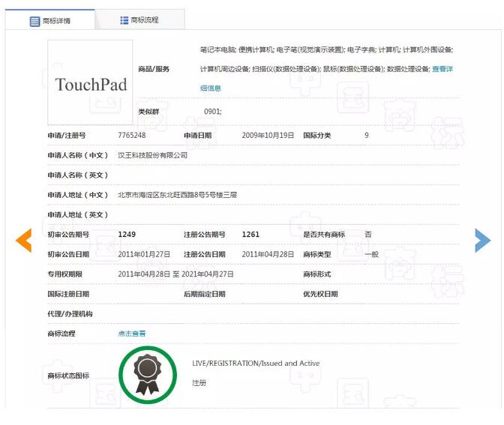The height and width of the screenshot is (425, 504).
Task: Select preliminary announcement number 1249
Action: [127, 235]
